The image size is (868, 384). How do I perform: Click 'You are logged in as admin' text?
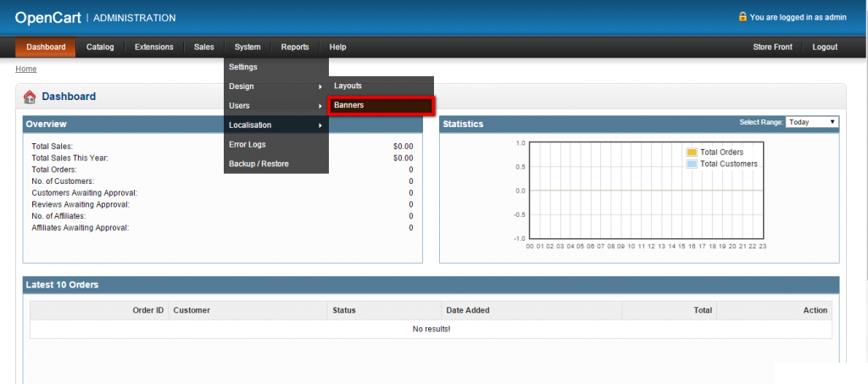click(x=798, y=17)
